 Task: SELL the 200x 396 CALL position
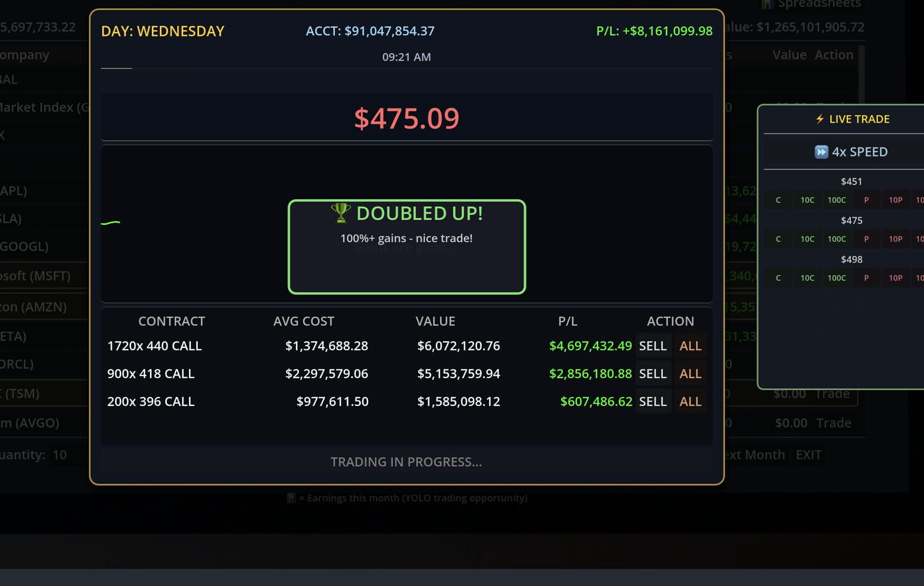(653, 402)
